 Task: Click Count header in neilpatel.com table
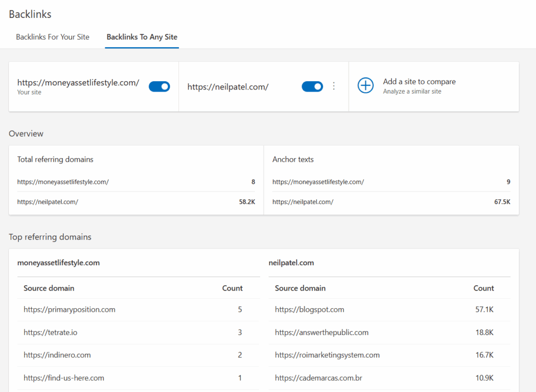tap(483, 288)
